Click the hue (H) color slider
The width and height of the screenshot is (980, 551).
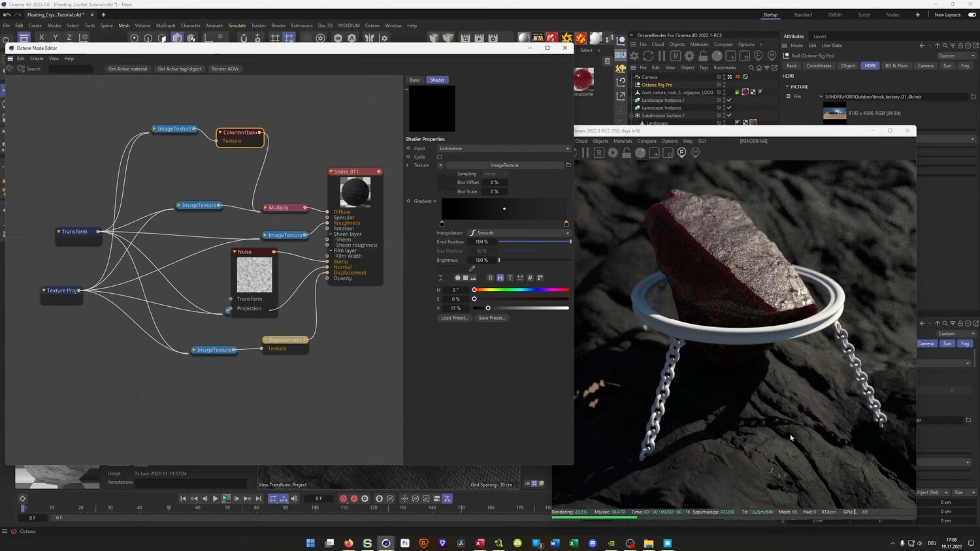[x=521, y=290]
